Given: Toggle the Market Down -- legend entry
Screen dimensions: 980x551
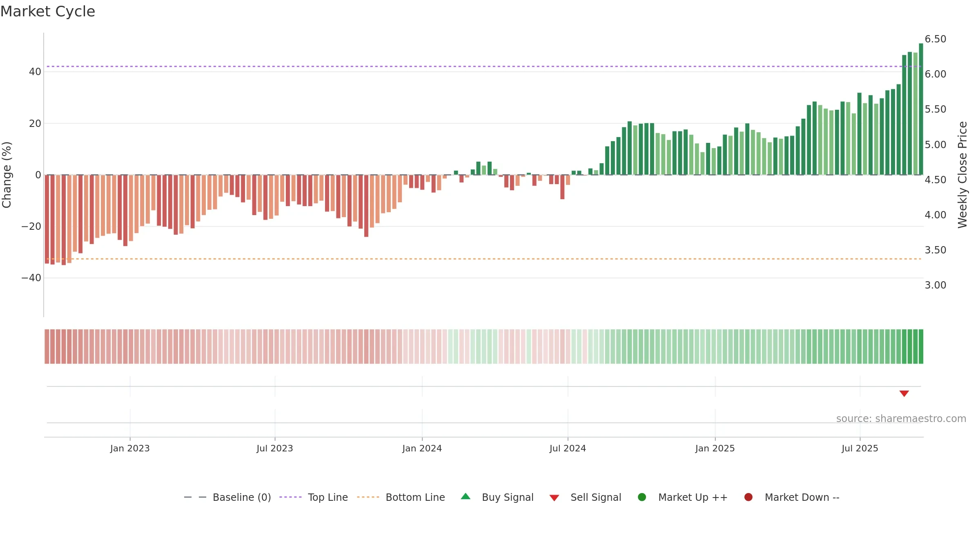Looking at the screenshot, I should coord(792,497).
